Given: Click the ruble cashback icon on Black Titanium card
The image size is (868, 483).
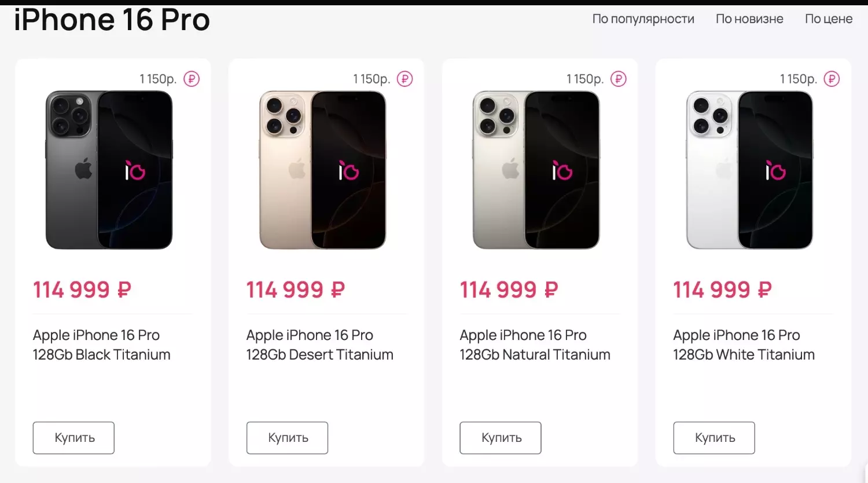Looking at the screenshot, I should 192,78.
